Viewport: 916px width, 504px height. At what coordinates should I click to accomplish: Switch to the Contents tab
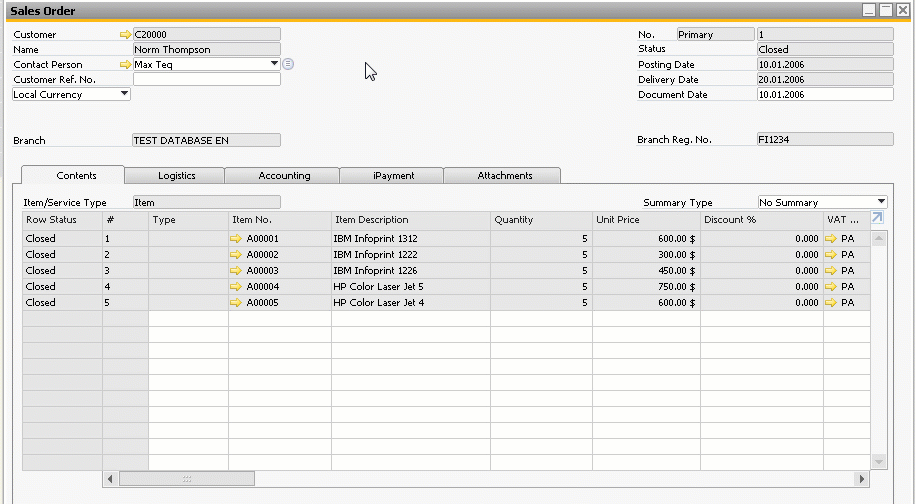tap(73, 175)
